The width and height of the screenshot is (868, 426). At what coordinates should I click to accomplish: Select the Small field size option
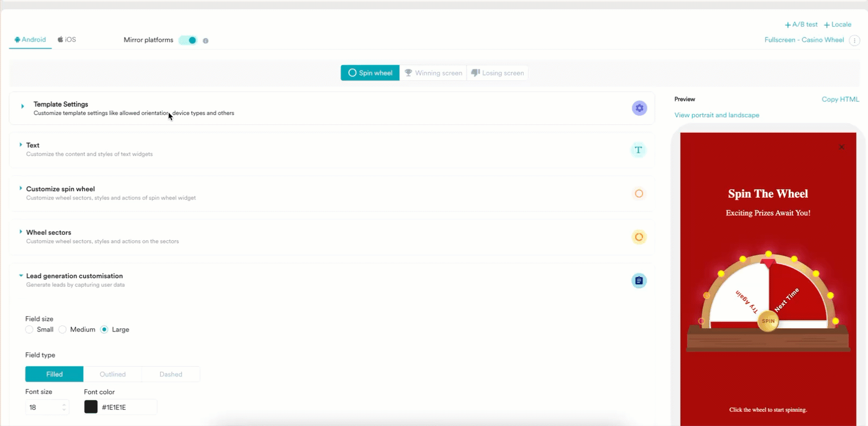[x=29, y=330]
